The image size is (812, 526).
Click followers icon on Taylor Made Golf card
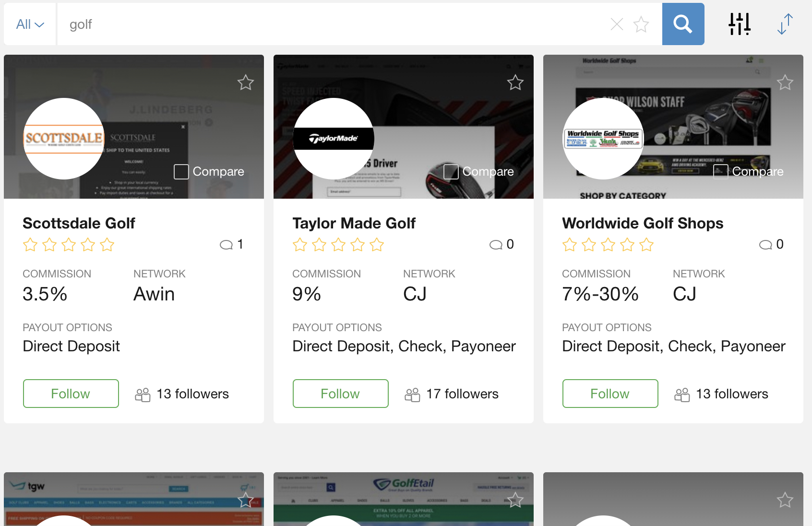[412, 394]
